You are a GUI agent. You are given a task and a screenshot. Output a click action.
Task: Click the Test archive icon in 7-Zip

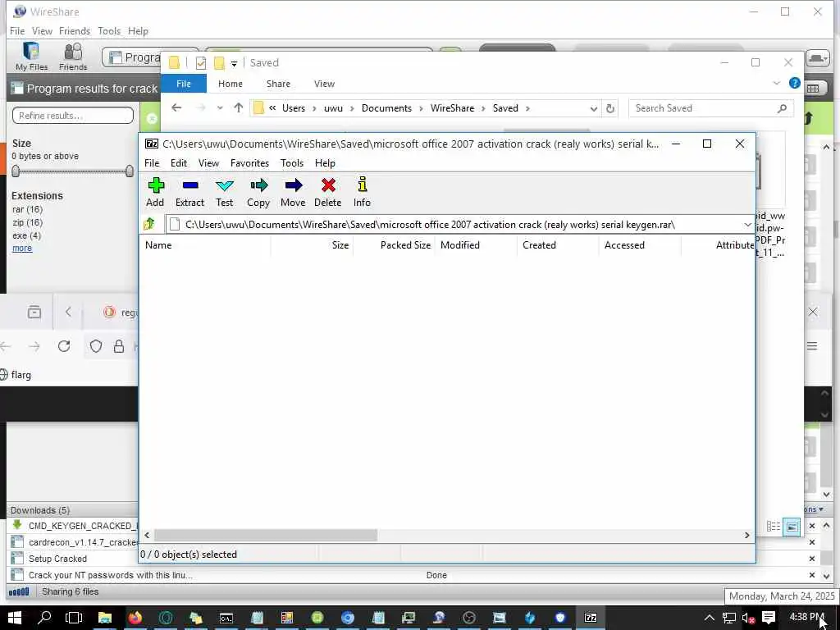225,185
